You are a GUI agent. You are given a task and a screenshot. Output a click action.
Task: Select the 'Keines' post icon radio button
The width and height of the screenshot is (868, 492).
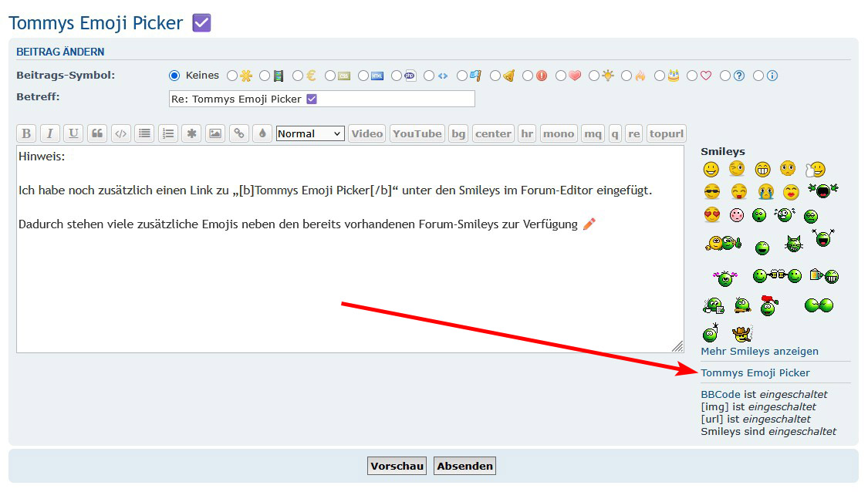174,76
